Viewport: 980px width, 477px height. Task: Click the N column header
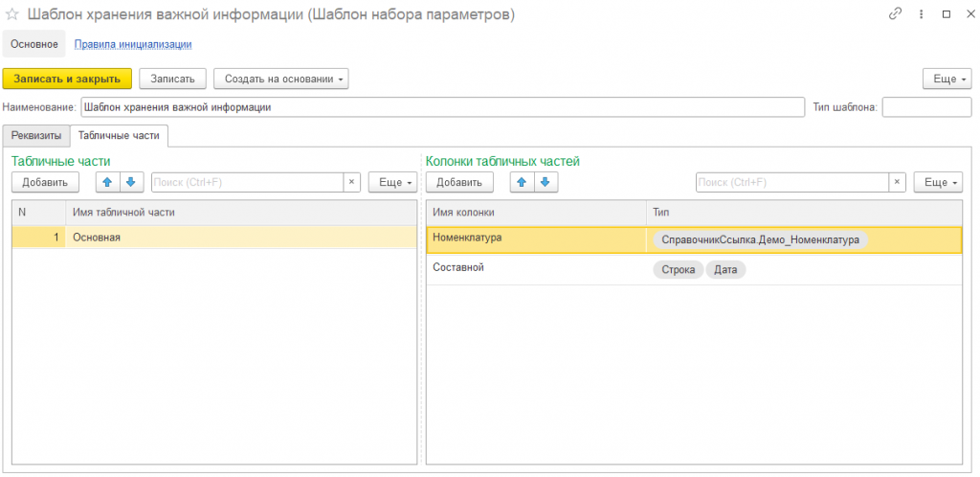pyautogui.click(x=38, y=213)
